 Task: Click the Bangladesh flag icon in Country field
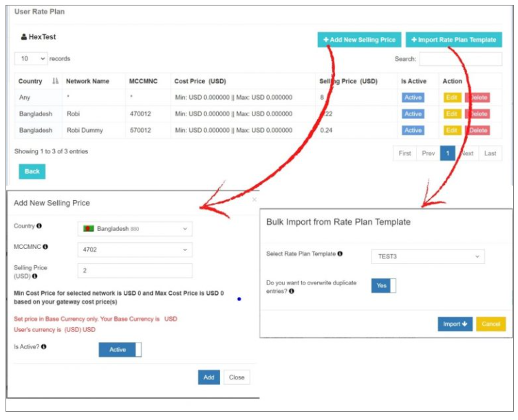click(x=89, y=228)
